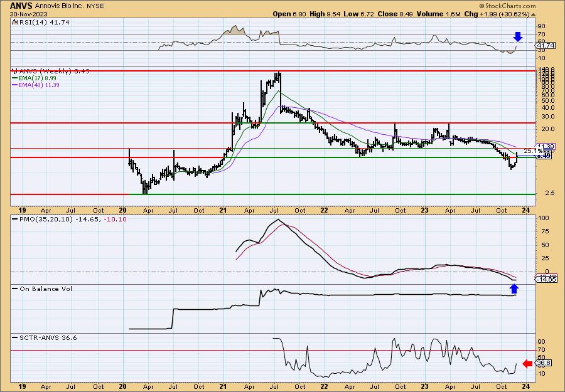Image resolution: width=565 pixels, height=392 pixels.
Task: Click the ANVS ticker symbol in the header
Action: (21, 6)
